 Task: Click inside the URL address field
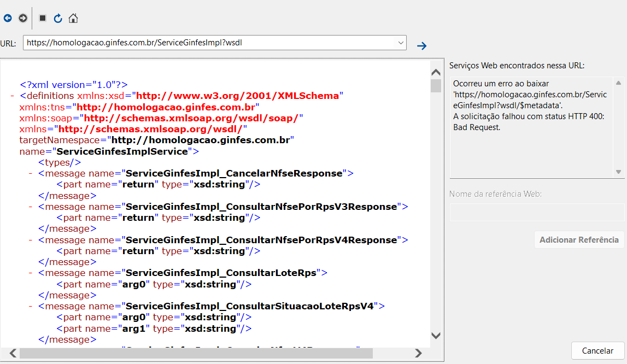[x=209, y=43]
